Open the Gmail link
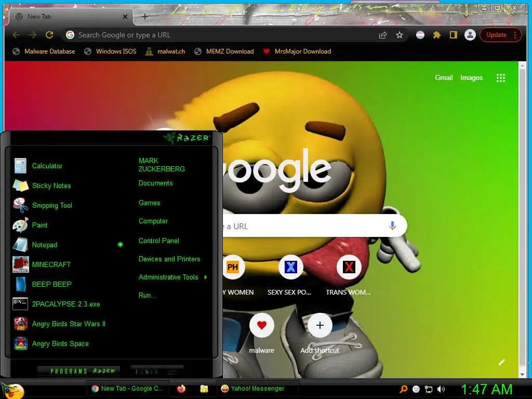Screen dimensions: 532x399 coord(444,78)
